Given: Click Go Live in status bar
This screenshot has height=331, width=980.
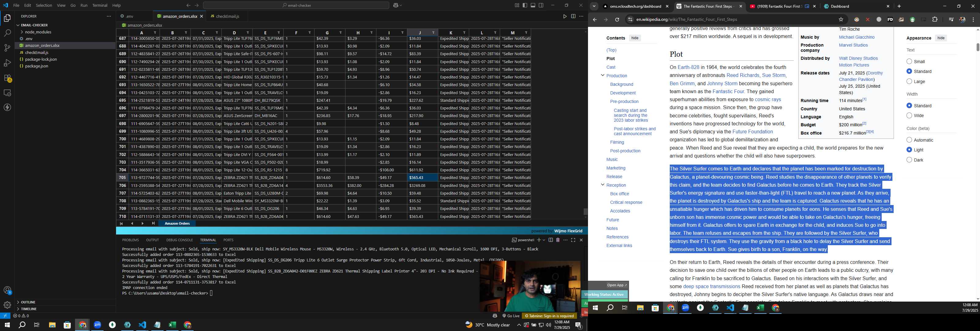Looking at the screenshot, I should [x=511, y=316].
